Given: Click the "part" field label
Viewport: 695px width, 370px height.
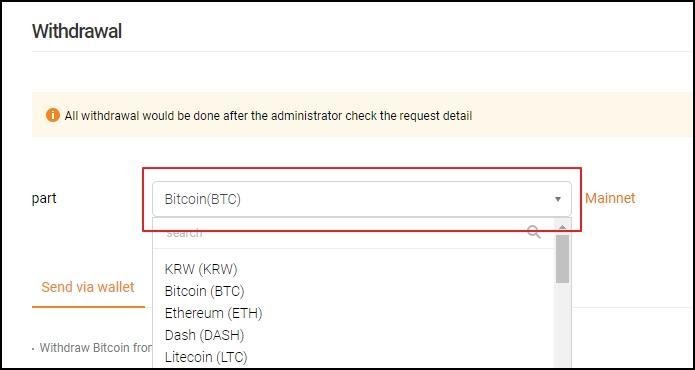Looking at the screenshot, I should coord(44,199).
